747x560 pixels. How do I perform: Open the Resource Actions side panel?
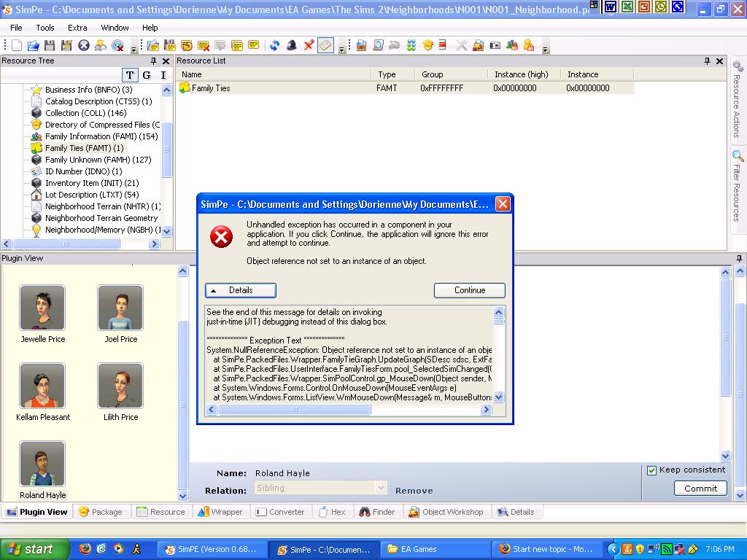point(738,100)
